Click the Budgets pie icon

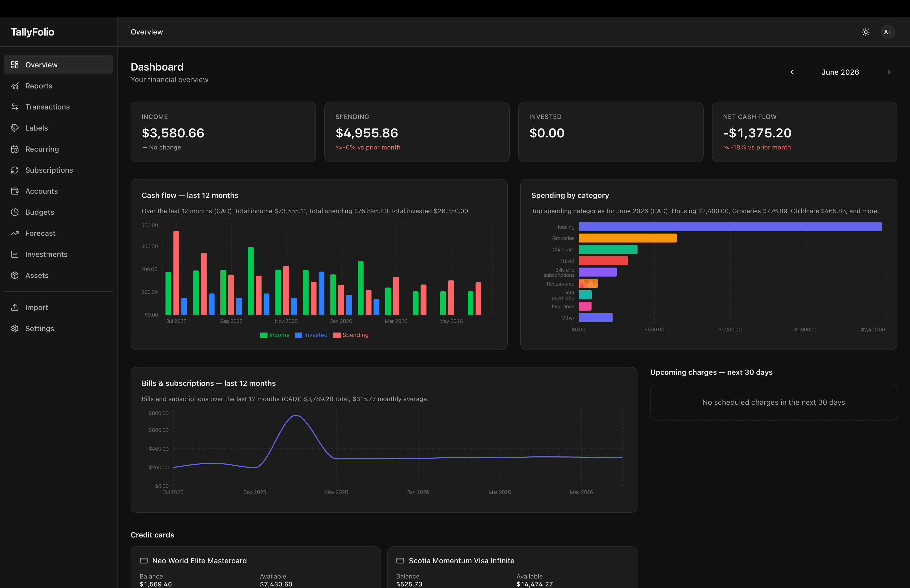[x=14, y=212]
